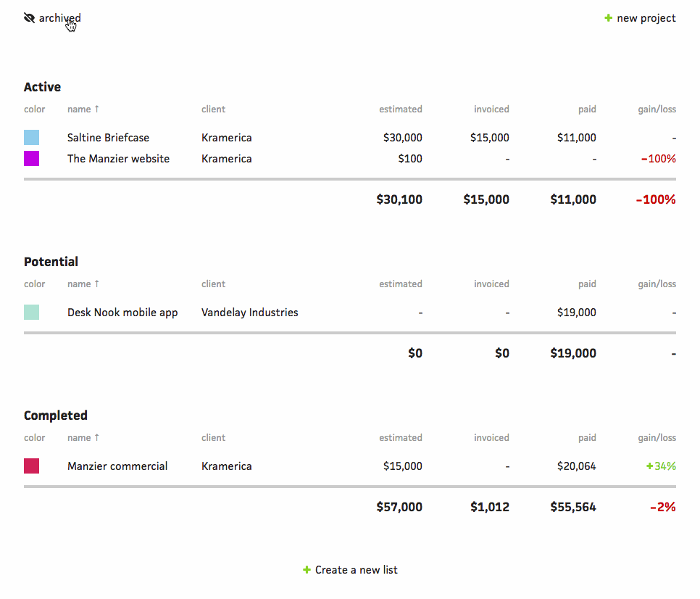The width and height of the screenshot is (700, 599).
Task: Click The Manzier website magenta swatch
Action: tap(31, 159)
